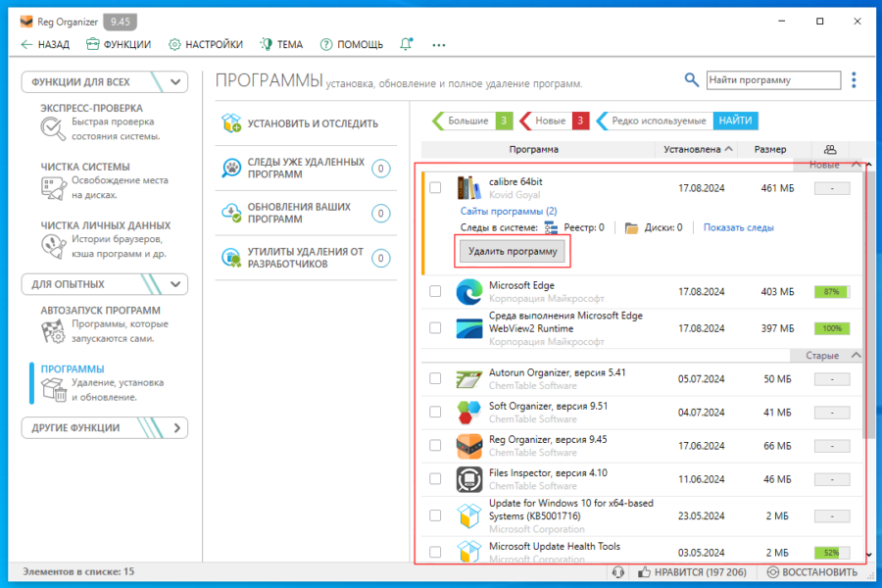
Task: Click the Microsoft Edge program icon
Action: [469, 291]
